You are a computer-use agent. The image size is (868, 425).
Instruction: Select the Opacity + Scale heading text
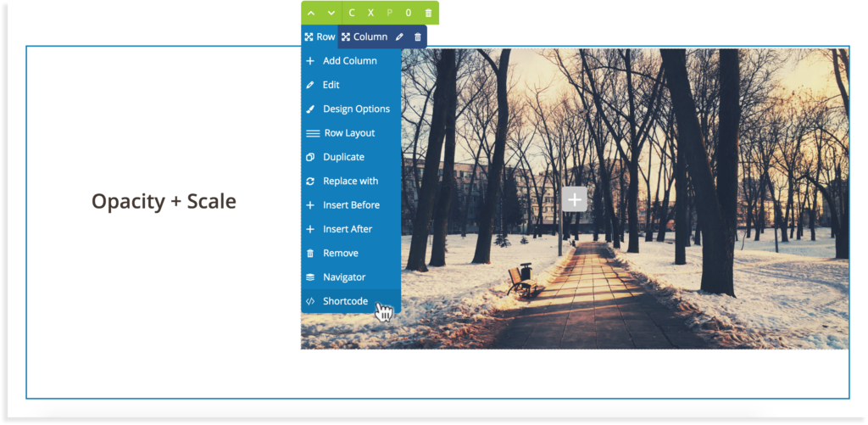[164, 201]
